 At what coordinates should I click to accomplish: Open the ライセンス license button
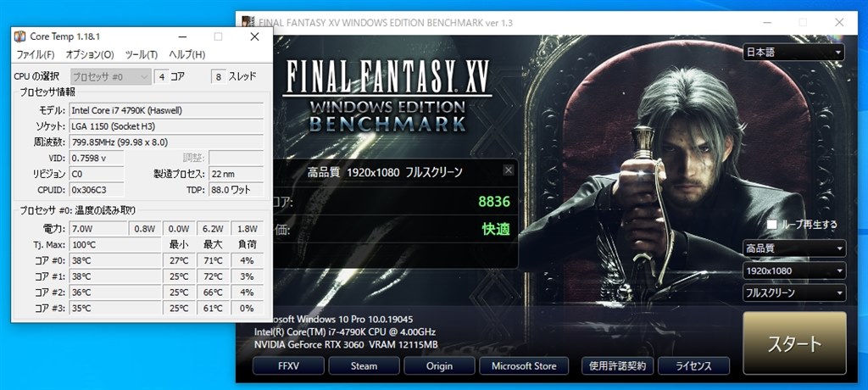pyautogui.click(x=693, y=365)
